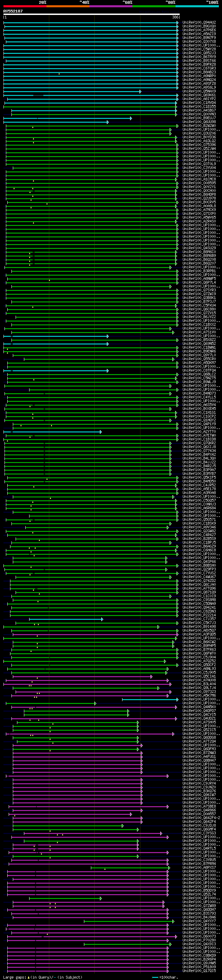The width and height of the screenshot is (222, 980).
Task: Select the UniRef100_C3YSG3 label
Action: [199, 833]
